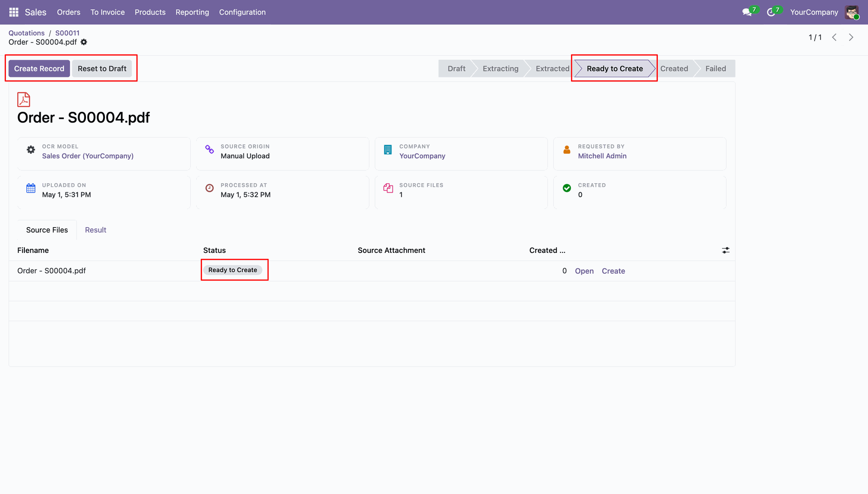Select the Source Files tab
Viewport: 868px width, 494px height.
pyautogui.click(x=47, y=230)
